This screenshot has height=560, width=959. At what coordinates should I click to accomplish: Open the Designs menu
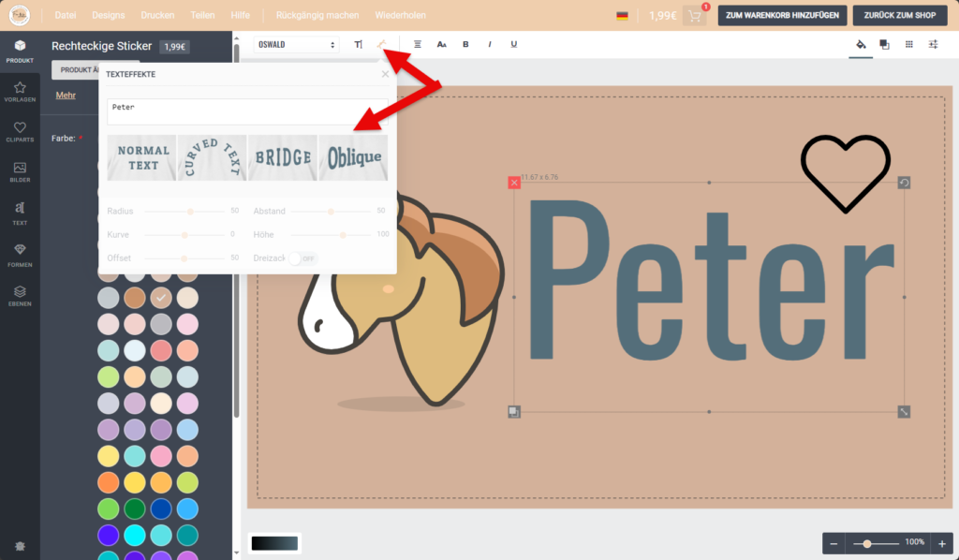(108, 16)
